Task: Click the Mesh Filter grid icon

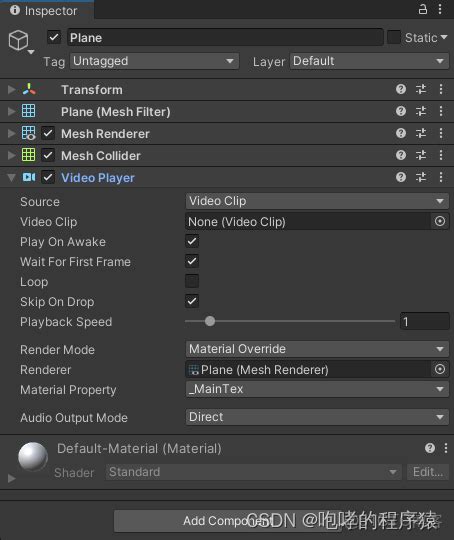Action: tap(29, 111)
